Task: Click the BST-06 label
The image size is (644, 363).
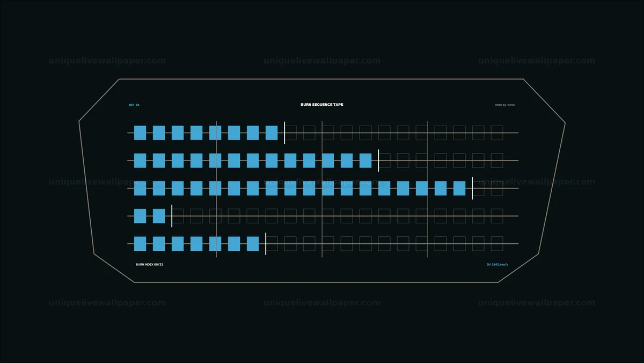Action: point(134,105)
